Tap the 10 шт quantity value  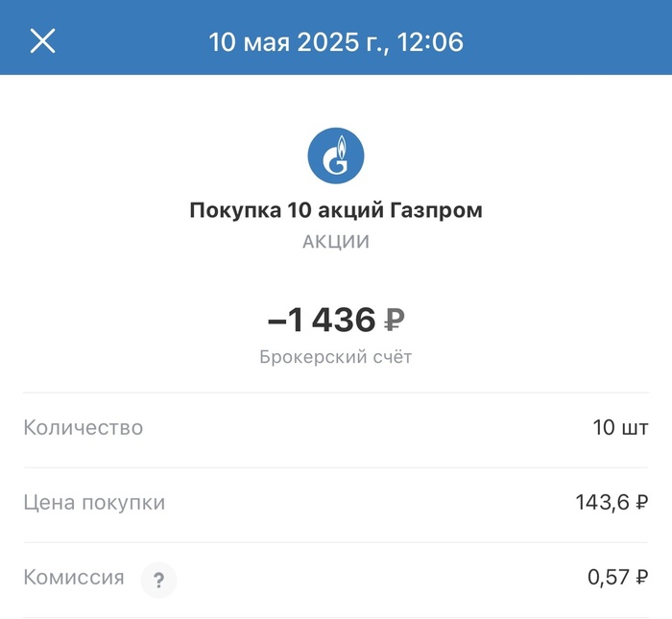click(x=620, y=427)
